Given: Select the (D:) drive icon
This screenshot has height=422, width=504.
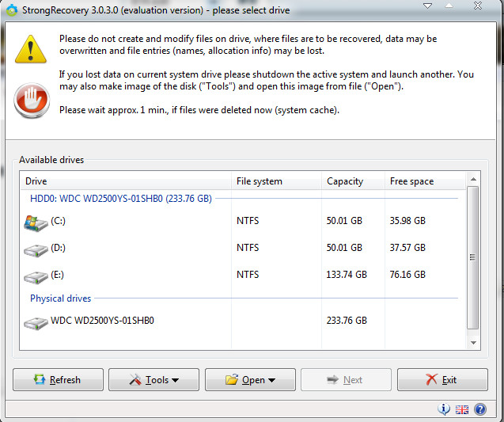Looking at the screenshot, I should pyautogui.click(x=36, y=250).
